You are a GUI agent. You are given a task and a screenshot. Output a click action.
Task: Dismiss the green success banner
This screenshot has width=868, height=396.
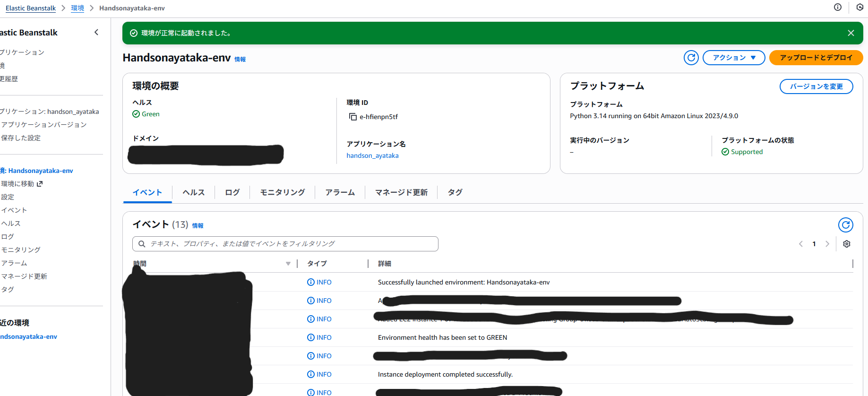pyautogui.click(x=851, y=33)
